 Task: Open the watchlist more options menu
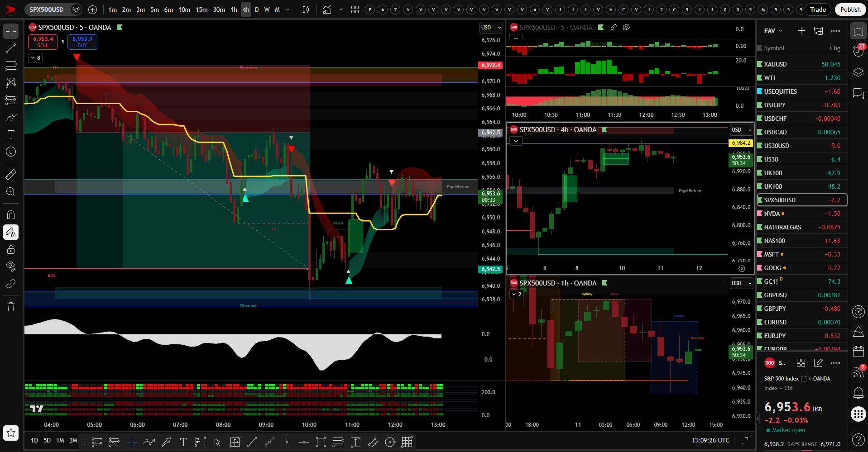point(835,31)
